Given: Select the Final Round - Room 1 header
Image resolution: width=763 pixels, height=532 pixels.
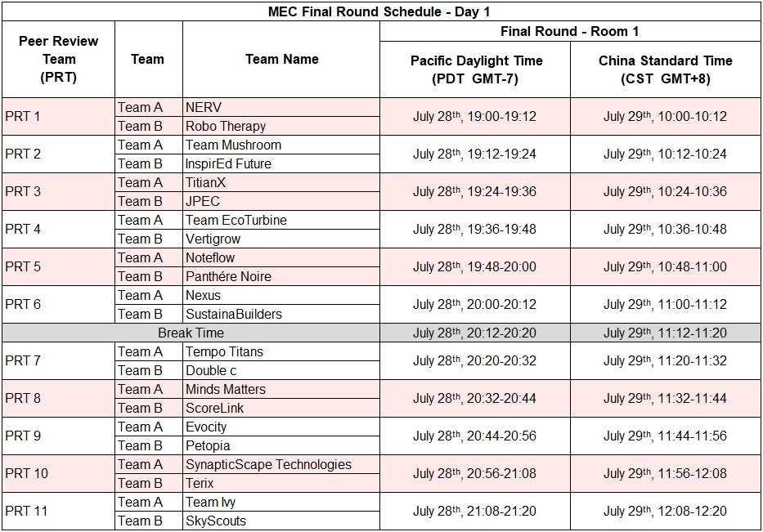Looking at the screenshot, I should point(569,32).
